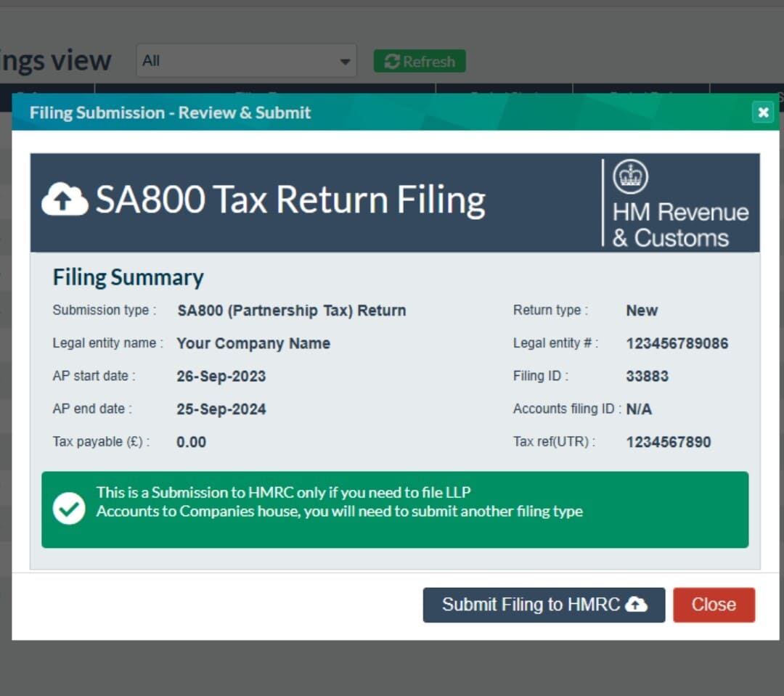Click the green Refresh button behind dialog
This screenshot has width=784, height=696.
(x=420, y=62)
